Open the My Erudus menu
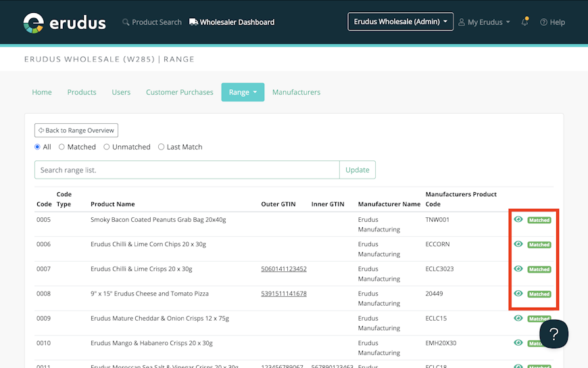 tap(484, 22)
